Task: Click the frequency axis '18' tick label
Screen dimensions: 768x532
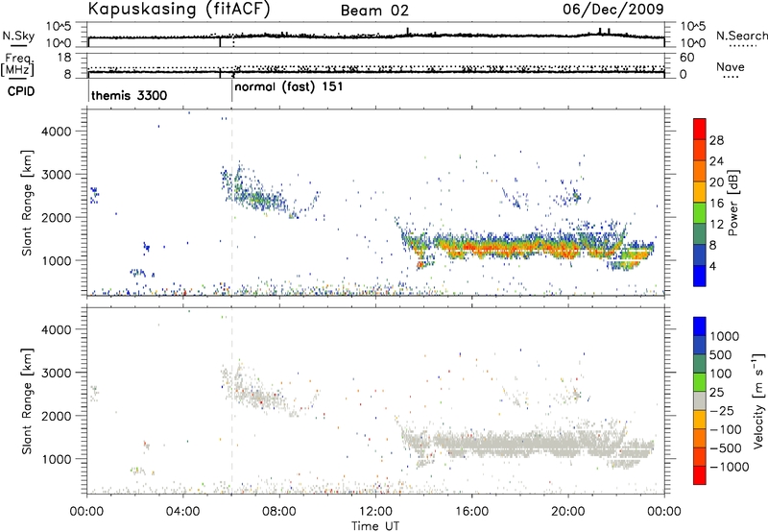Action: coord(65,58)
